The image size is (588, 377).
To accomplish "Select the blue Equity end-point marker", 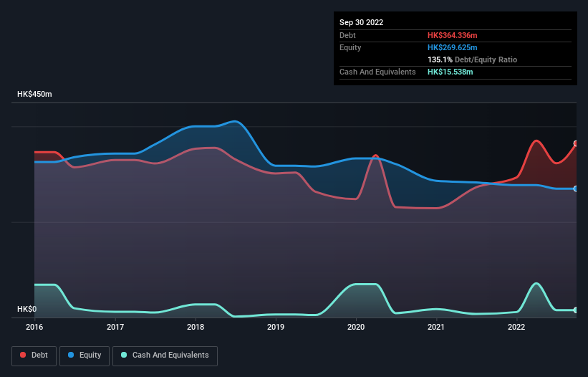I will click(x=576, y=188).
